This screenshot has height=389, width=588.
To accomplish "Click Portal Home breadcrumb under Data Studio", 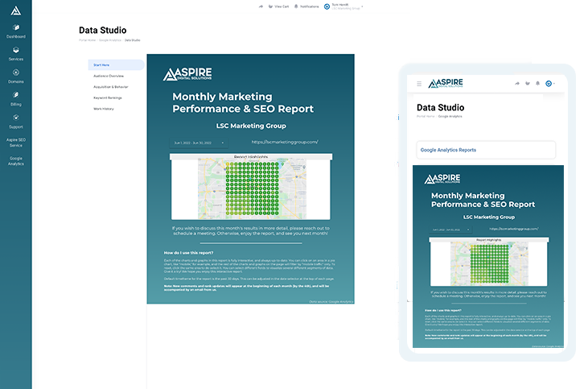I will tap(87, 39).
